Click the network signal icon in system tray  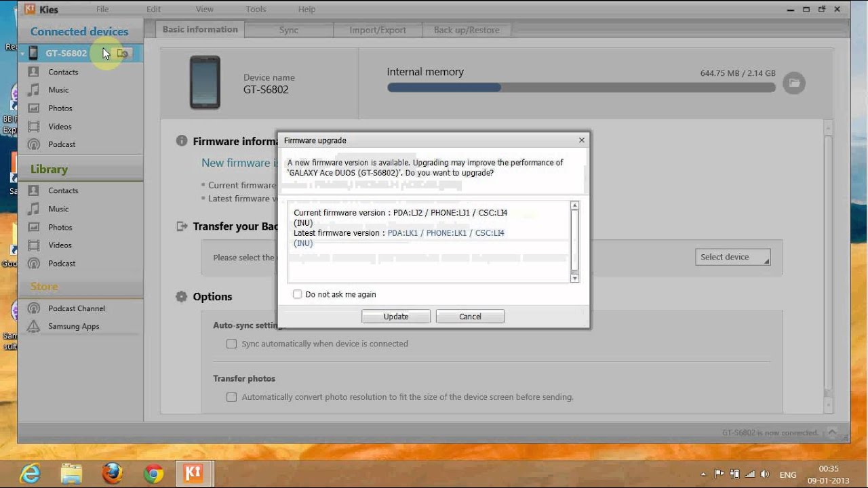tap(750, 474)
